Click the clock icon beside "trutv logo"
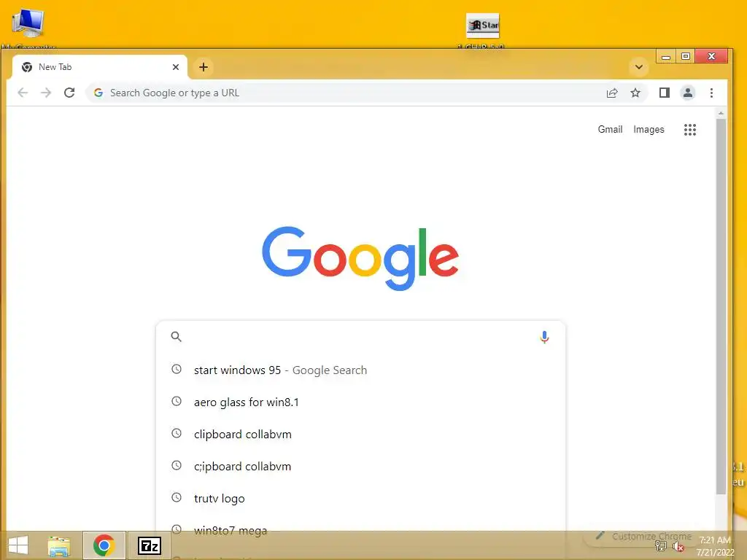This screenshot has height=560, width=747. (x=177, y=497)
